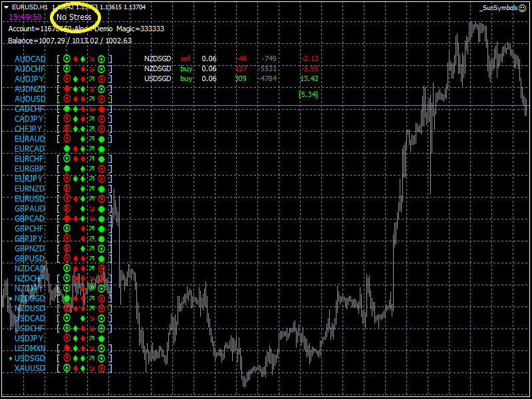The image size is (532, 399).
Task: Click the green target circle in AUDNZD row
Action: [x=101, y=89]
